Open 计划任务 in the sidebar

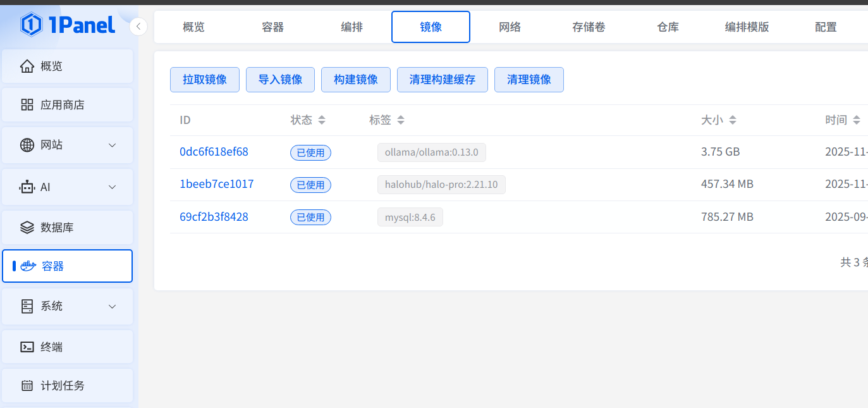click(68, 385)
